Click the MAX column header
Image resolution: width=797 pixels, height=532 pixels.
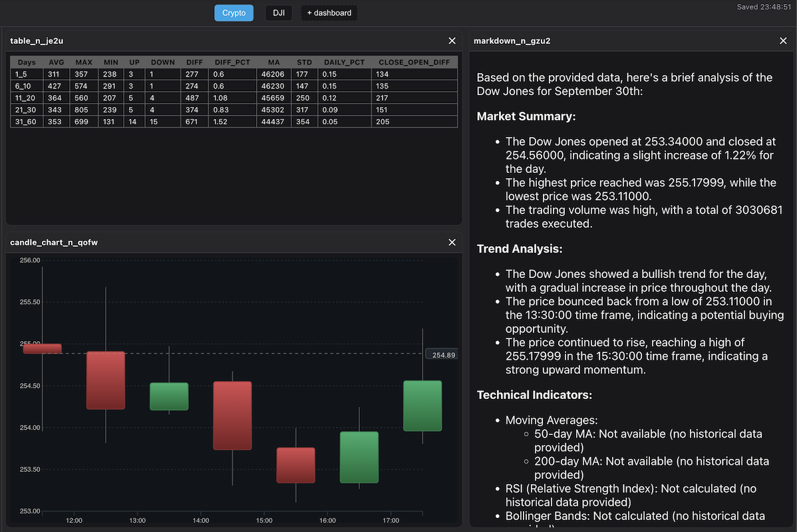point(83,62)
